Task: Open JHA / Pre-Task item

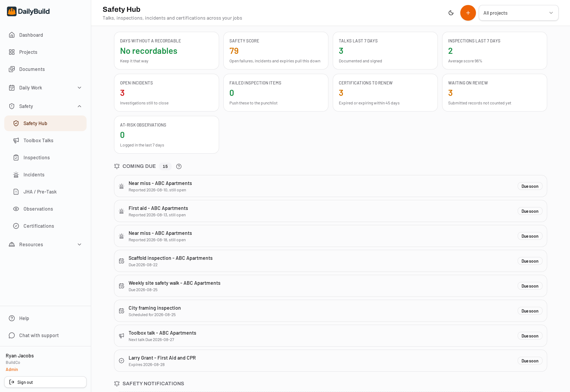Action: [x=45, y=192]
